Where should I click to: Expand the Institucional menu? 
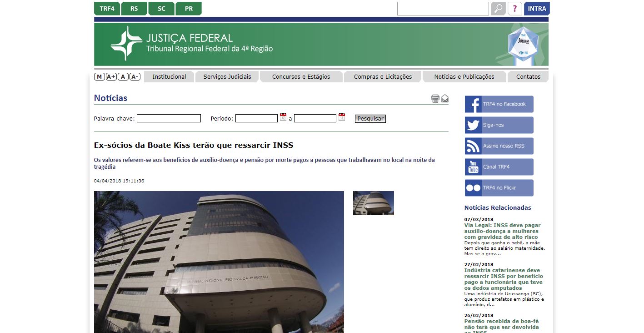click(x=169, y=77)
